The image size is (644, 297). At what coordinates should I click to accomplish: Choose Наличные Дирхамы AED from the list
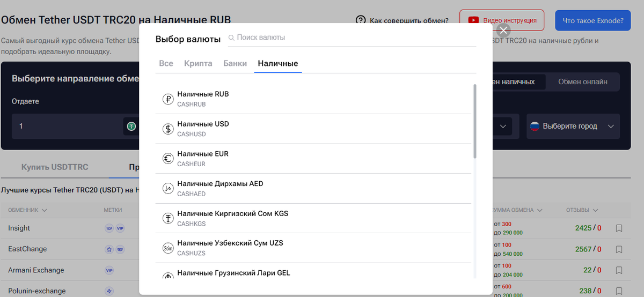pos(313,188)
